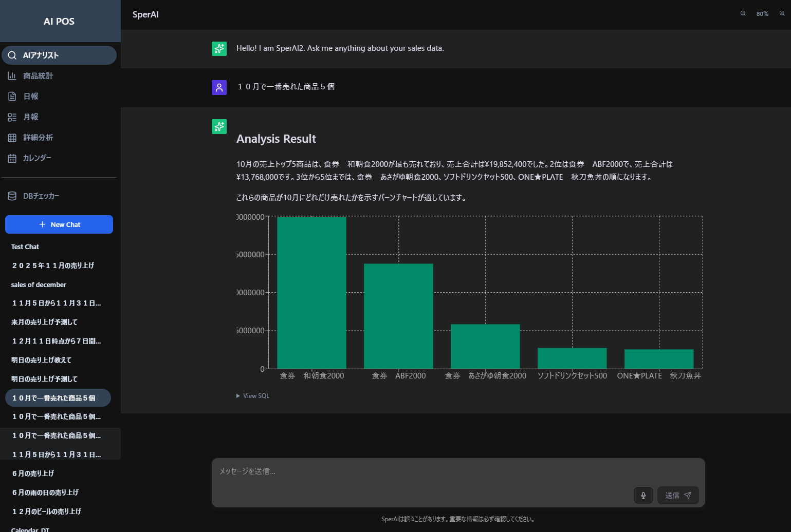Open the 明日の売り上げ教えて chat
This screenshot has height=532, width=791.
58,360
